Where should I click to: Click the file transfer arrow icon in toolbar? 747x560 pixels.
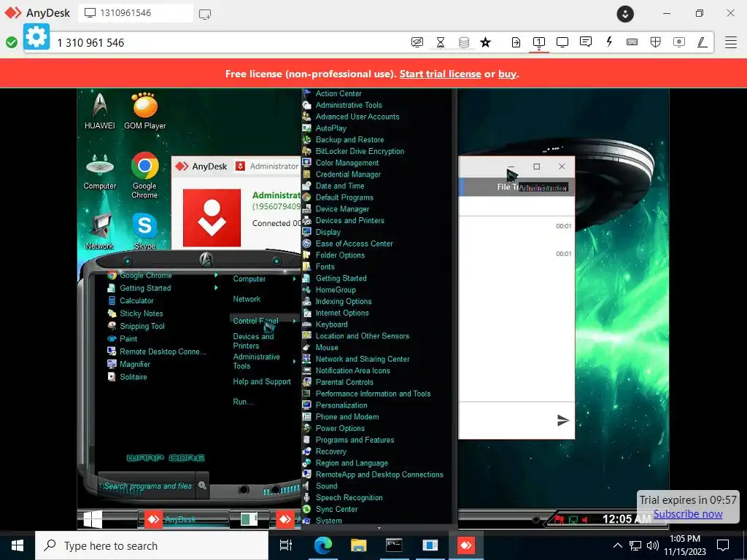pyautogui.click(x=516, y=42)
